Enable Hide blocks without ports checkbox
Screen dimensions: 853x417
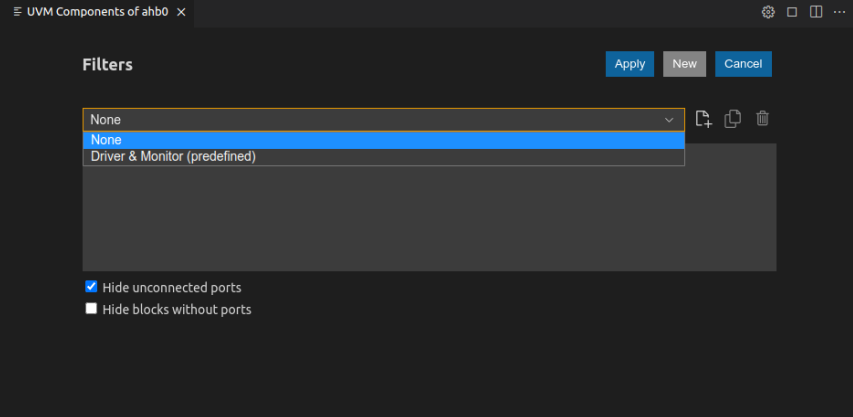(92, 309)
